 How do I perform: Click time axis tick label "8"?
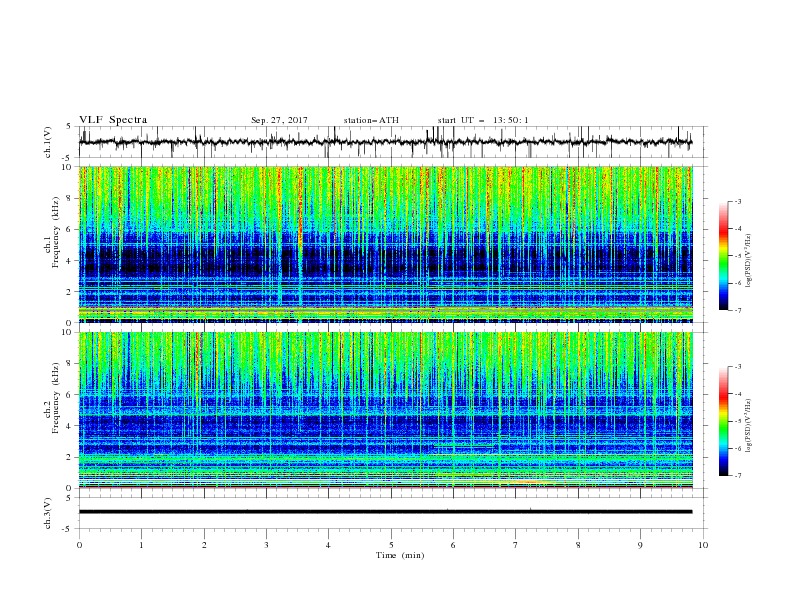pyautogui.click(x=578, y=545)
